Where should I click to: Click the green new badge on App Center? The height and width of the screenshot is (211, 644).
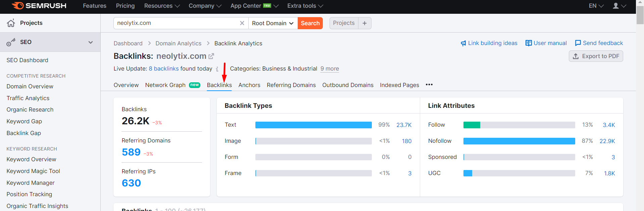click(267, 5)
